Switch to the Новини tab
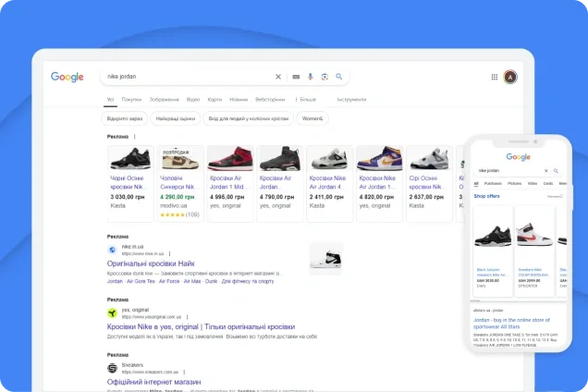588x392 pixels. pyautogui.click(x=239, y=100)
